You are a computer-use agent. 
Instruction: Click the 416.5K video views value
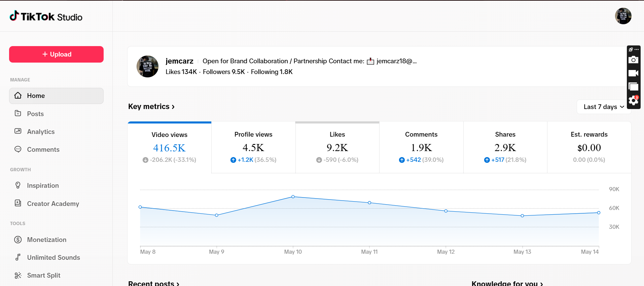[x=169, y=148]
